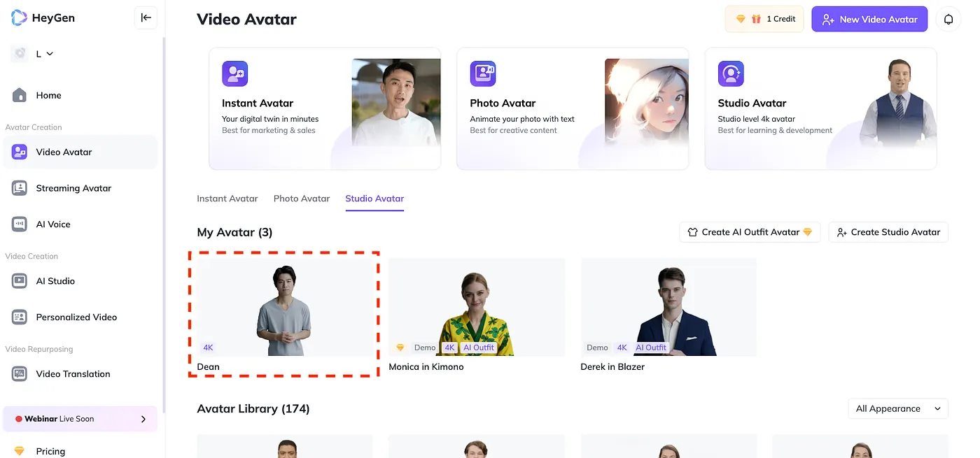This screenshot has height=458, width=980.
Task: Open Home in the sidebar
Action: coord(80,95)
